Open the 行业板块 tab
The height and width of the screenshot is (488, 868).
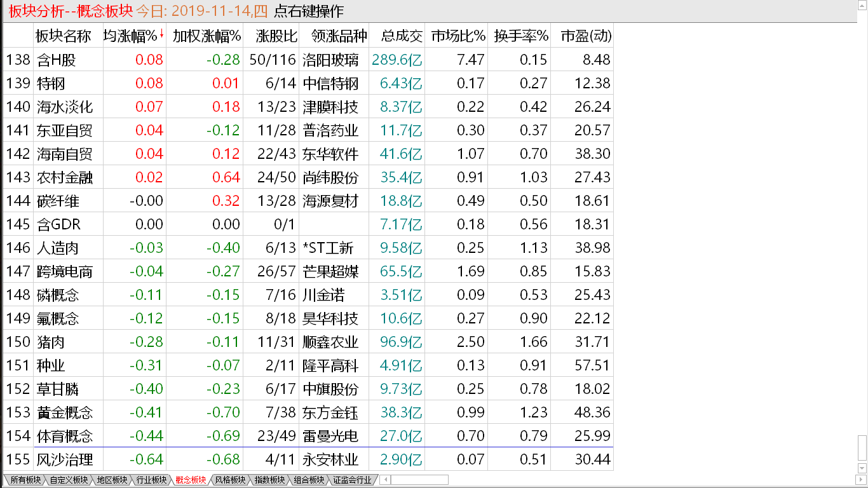coord(151,480)
